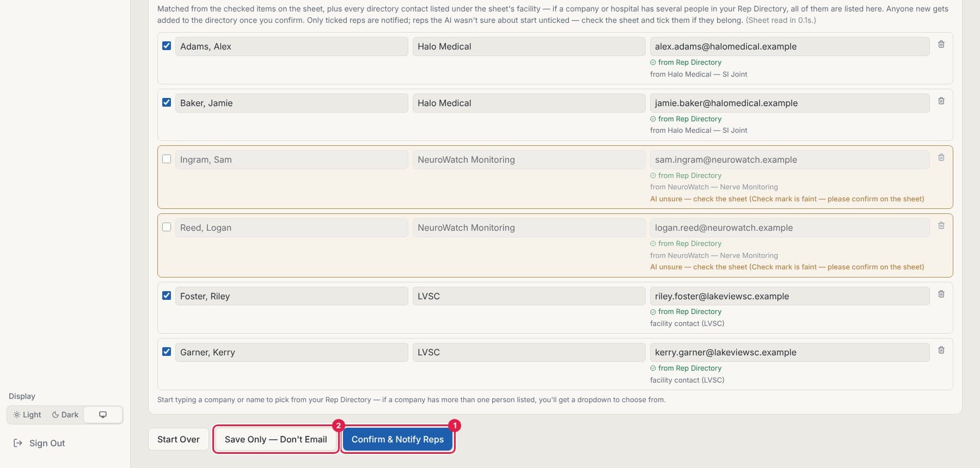Uncheck the Baker, Jamie checkbox
Image resolution: width=980 pixels, height=468 pixels.
pos(167,102)
